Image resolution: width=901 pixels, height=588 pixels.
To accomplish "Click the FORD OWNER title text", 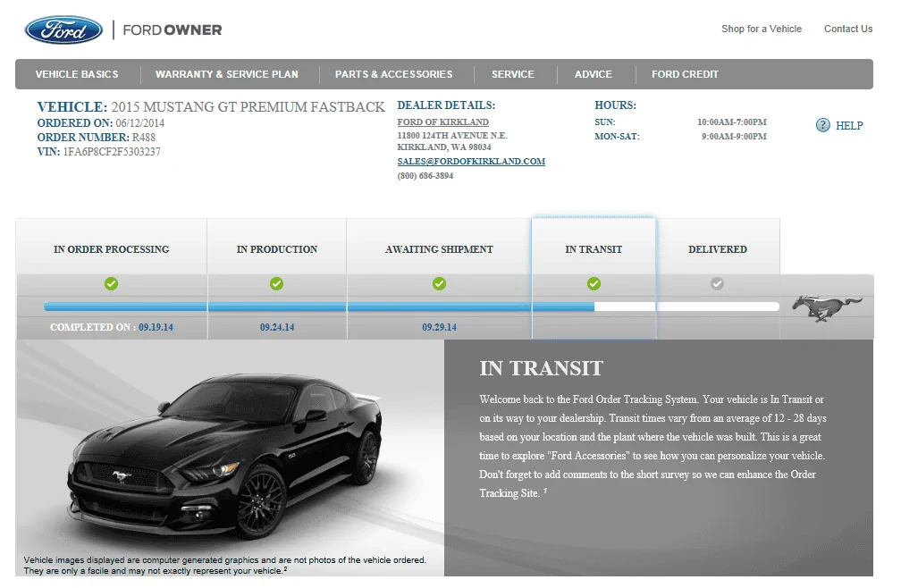I will point(173,29).
